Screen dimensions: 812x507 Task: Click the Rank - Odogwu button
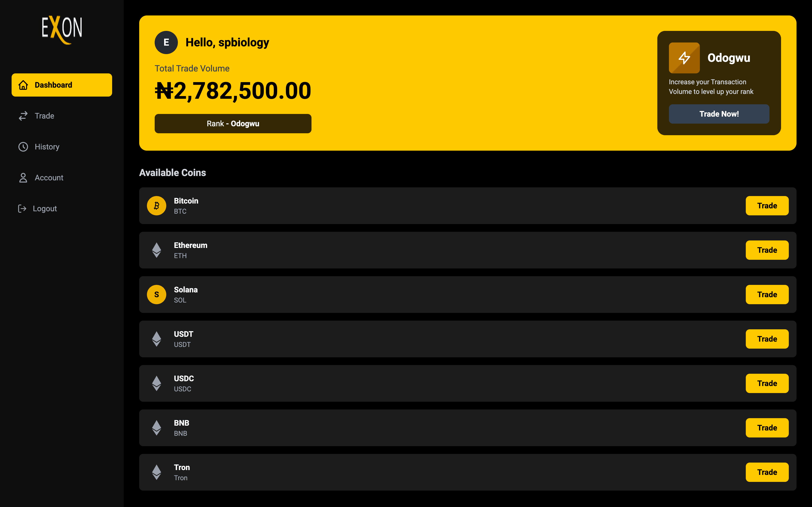point(233,124)
